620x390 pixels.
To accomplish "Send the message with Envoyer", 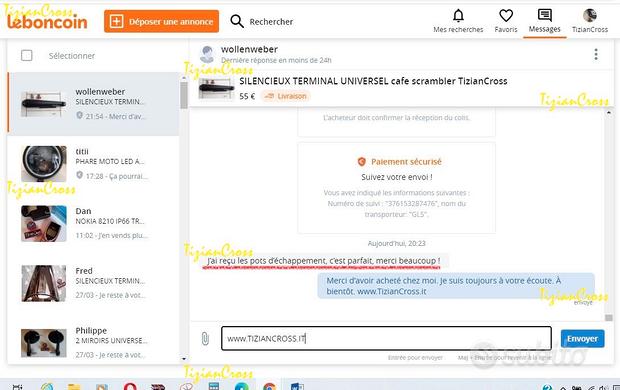I will 582,339.
